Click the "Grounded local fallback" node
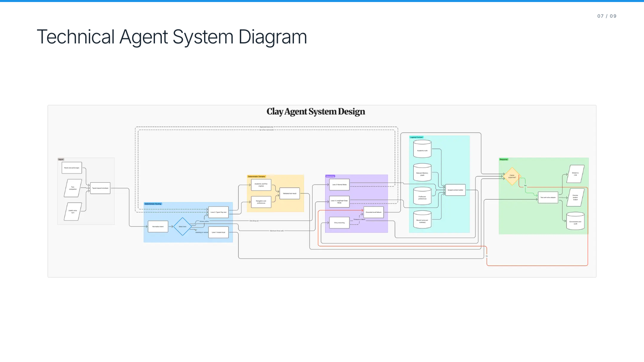The height and width of the screenshot is (362, 644). [x=374, y=212]
